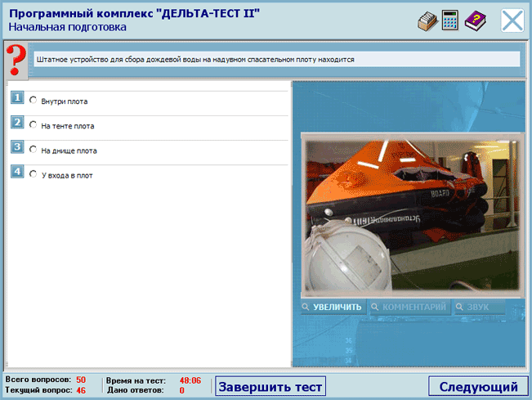Screen dimensions: 532x400
Task: Open the card file box icon
Action: point(427,21)
